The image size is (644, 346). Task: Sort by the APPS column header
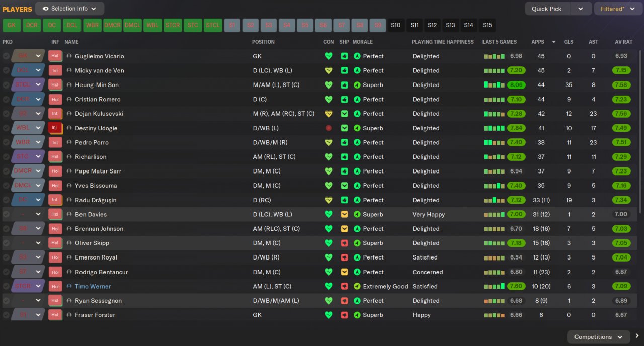pyautogui.click(x=538, y=42)
